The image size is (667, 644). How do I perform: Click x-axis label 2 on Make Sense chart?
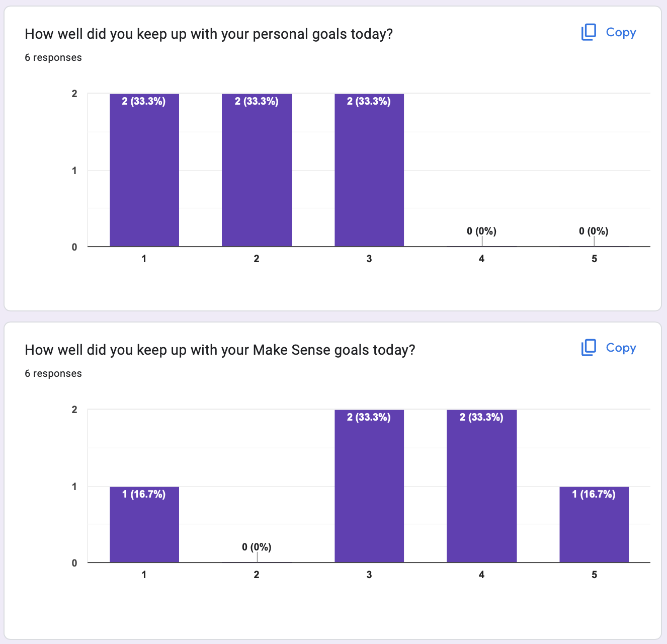[x=257, y=575]
